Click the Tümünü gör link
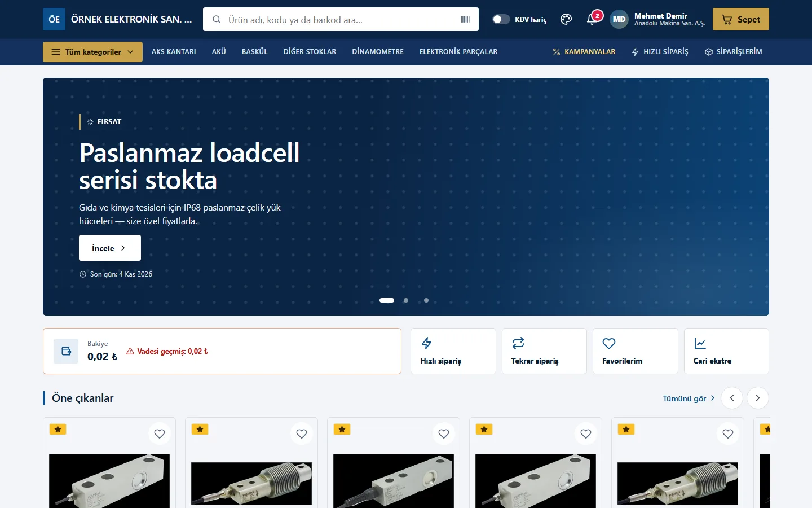This screenshot has height=508, width=812. (x=689, y=398)
